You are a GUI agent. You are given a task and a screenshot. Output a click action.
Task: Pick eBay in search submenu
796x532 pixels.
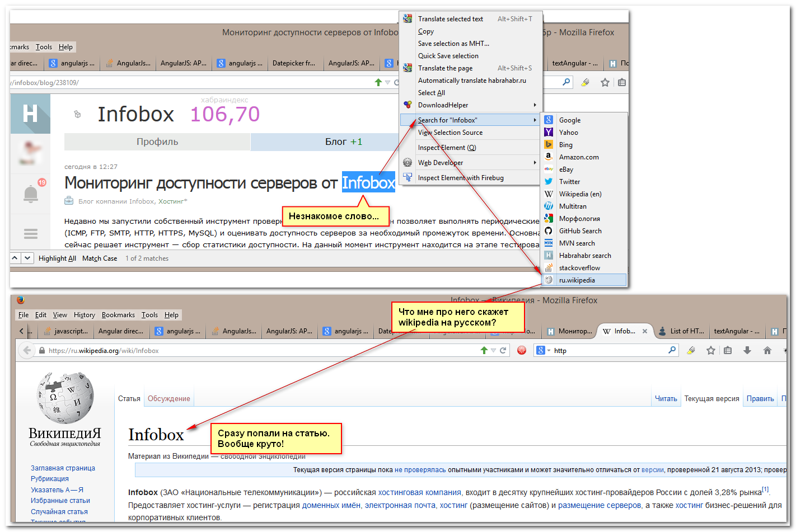click(584, 170)
